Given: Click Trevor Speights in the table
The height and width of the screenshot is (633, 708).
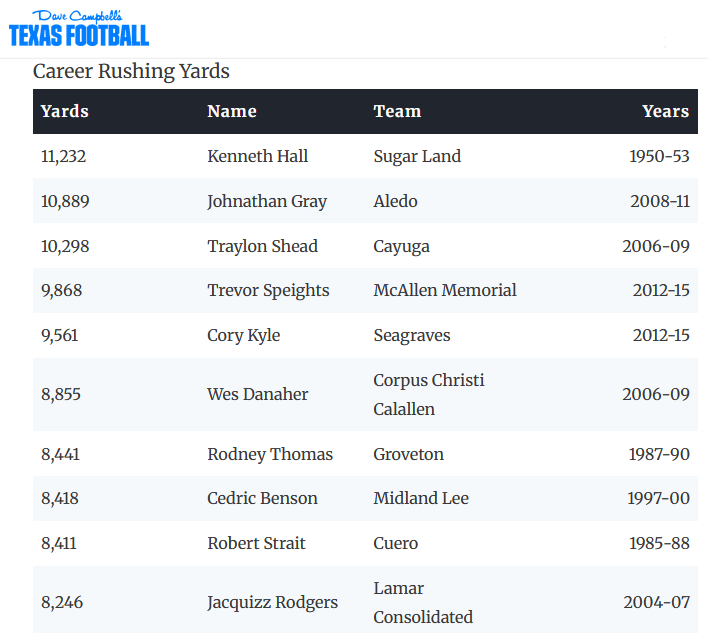Looking at the screenshot, I should 268,290.
